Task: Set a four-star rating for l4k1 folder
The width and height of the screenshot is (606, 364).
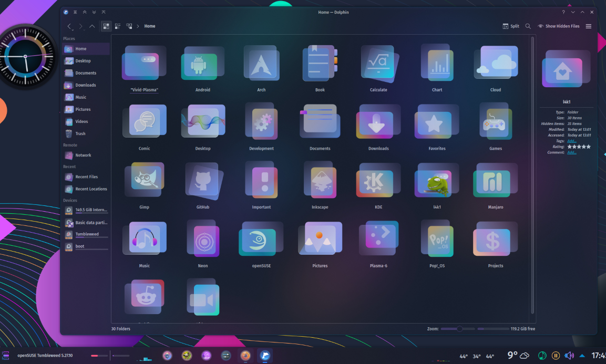Action: (583, 146)
